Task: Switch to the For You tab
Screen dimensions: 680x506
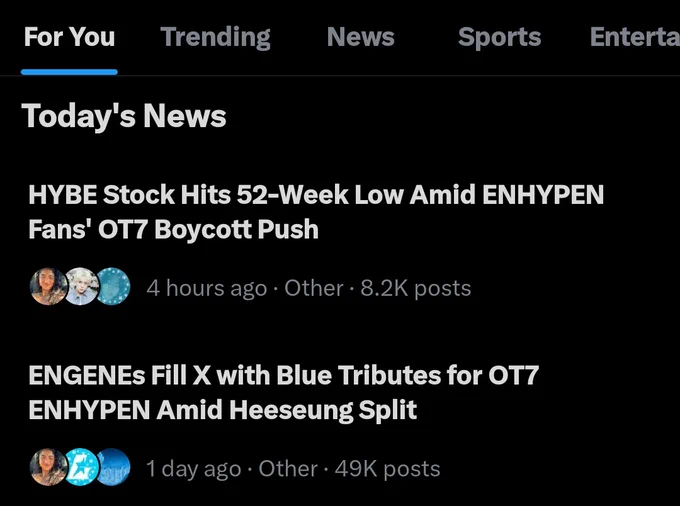Action: click(x=69, y=37)
